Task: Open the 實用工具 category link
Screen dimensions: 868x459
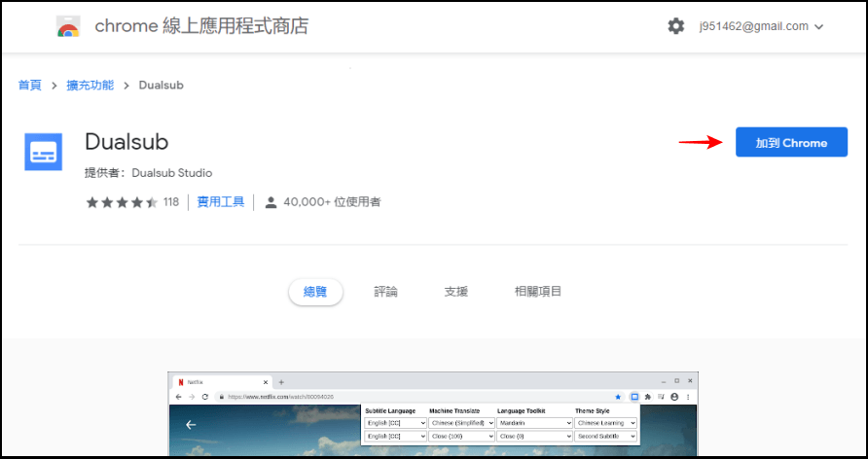Action: 221,202
